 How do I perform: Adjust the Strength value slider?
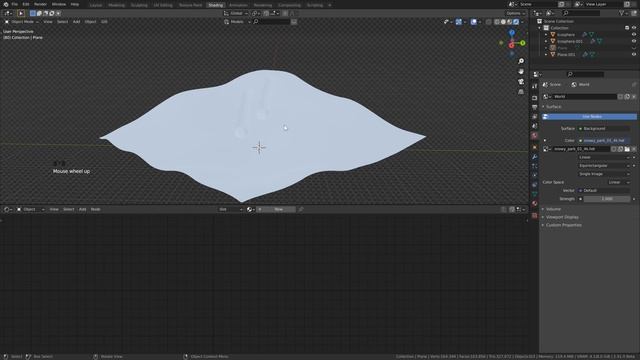607,199
